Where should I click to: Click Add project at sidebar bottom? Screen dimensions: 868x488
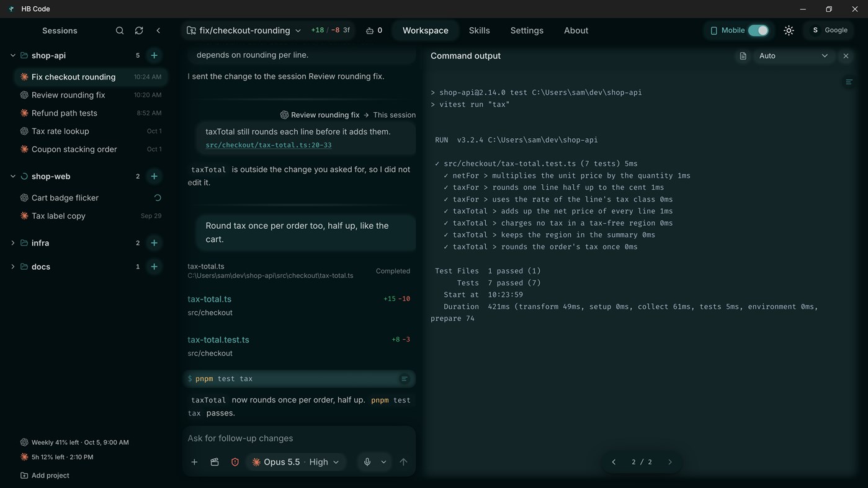pyautogui.click(x=44, y=476)
